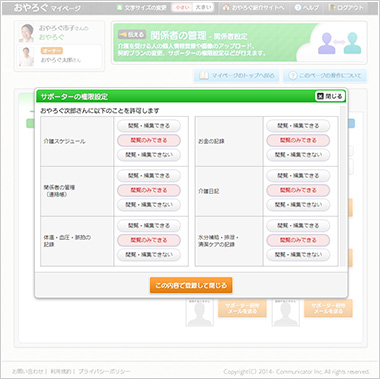Close the サポーターの権限設定 dialog via 閉じる
Image resolution: width=380 pixels, height=379 pixels.
[x=330, y=96]
